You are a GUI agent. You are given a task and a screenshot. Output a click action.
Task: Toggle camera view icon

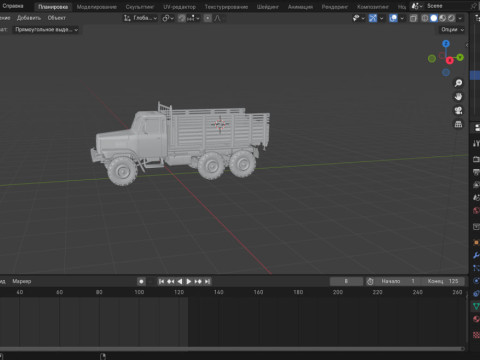pos(458,110)
